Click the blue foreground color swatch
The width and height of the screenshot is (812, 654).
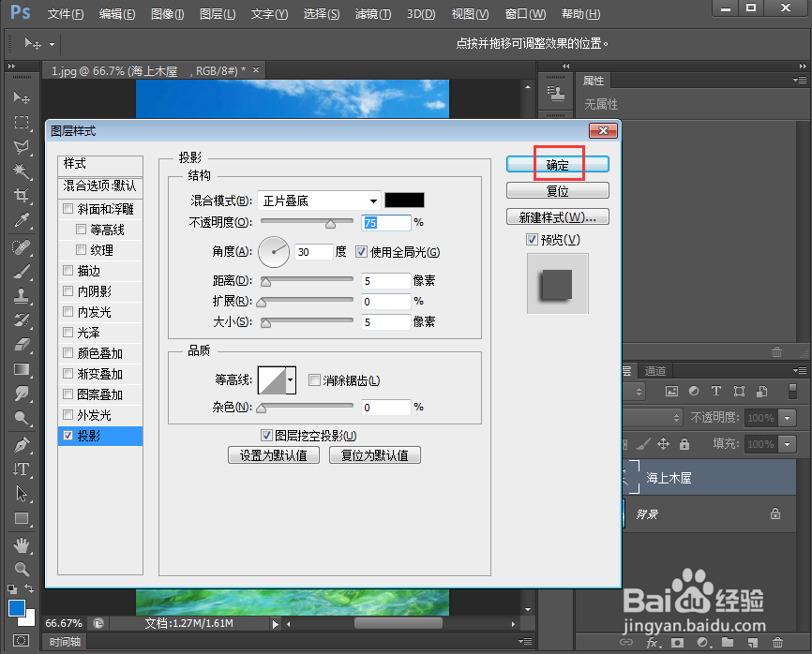[17, 608]
